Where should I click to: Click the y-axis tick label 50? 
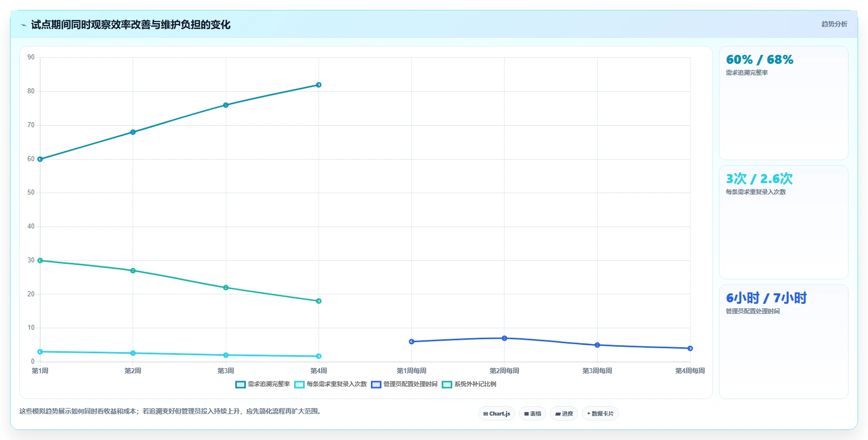tap(31, 193)
